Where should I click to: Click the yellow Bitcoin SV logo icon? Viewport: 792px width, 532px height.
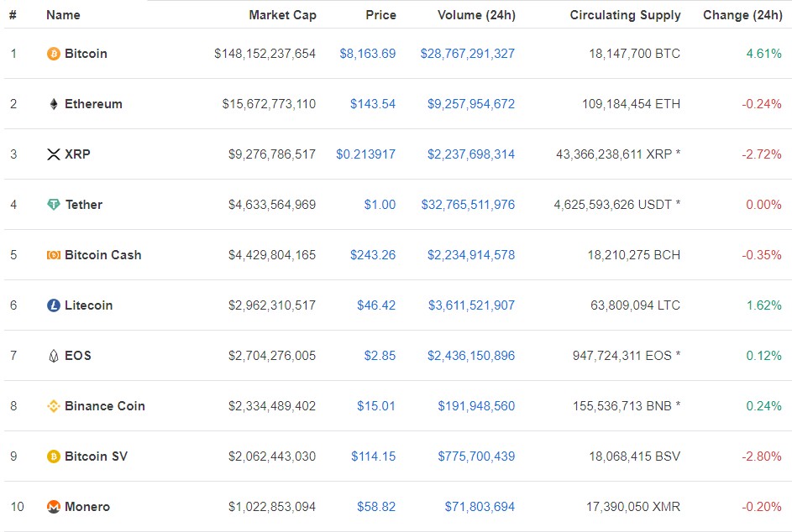coord(54,456)
